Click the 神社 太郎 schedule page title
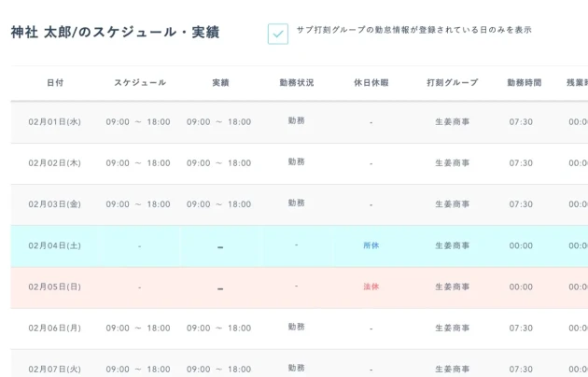The image size is (588, 377). pyautogui.click(x=115, y=33)
